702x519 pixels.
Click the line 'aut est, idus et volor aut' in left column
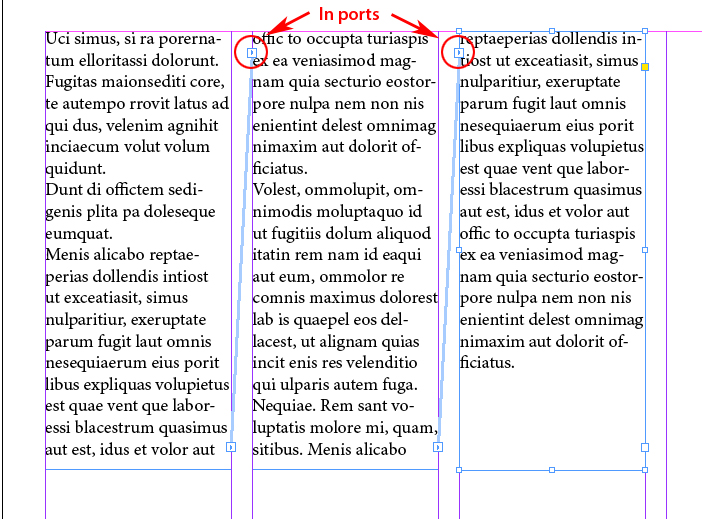click(130, 449)
